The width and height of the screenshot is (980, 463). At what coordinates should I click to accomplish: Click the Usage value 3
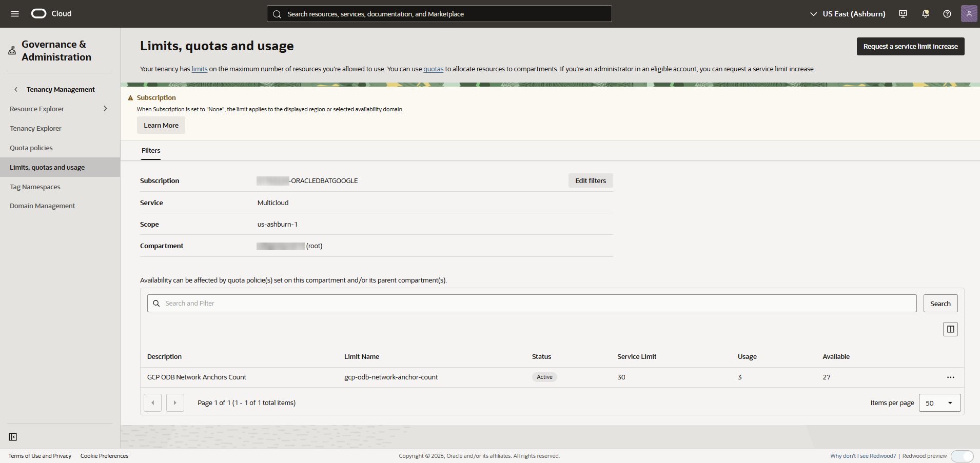click(x=740, y=377)
